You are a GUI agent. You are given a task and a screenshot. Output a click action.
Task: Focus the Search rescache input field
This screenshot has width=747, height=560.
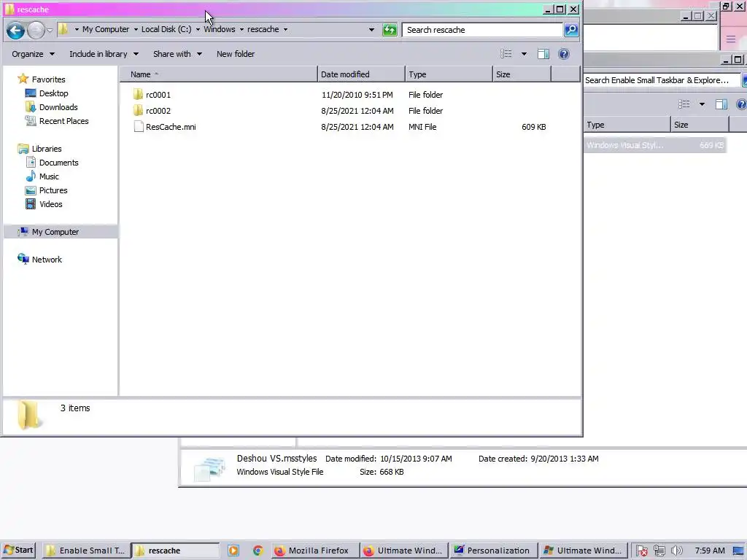tap(482, 30)
